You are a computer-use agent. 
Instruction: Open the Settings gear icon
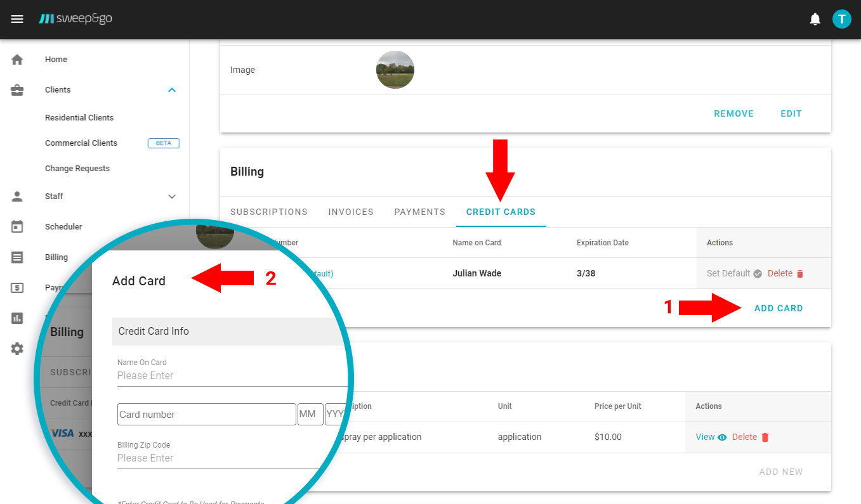tap(17, 349)
